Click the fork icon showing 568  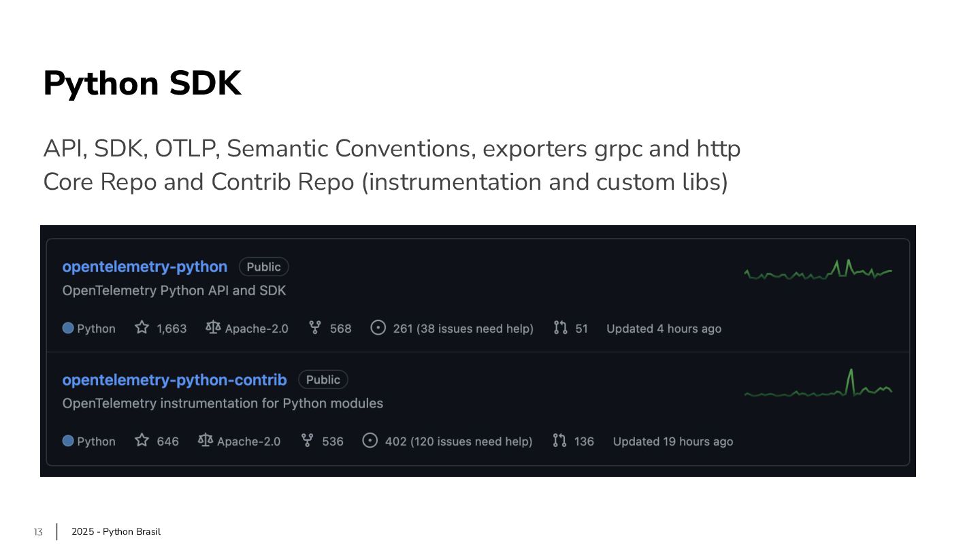tap(314, 328)
